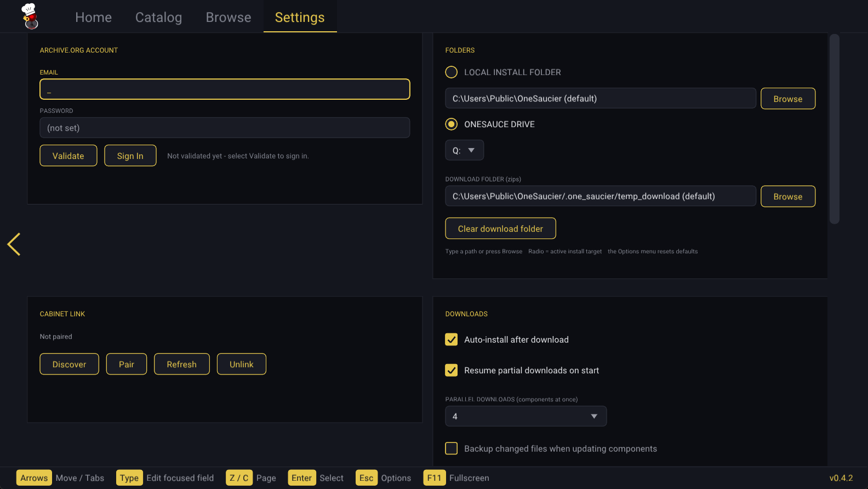Screen dimensions: 868x489
Task: Focus the Email input field
Action: (x=225, y=89)
